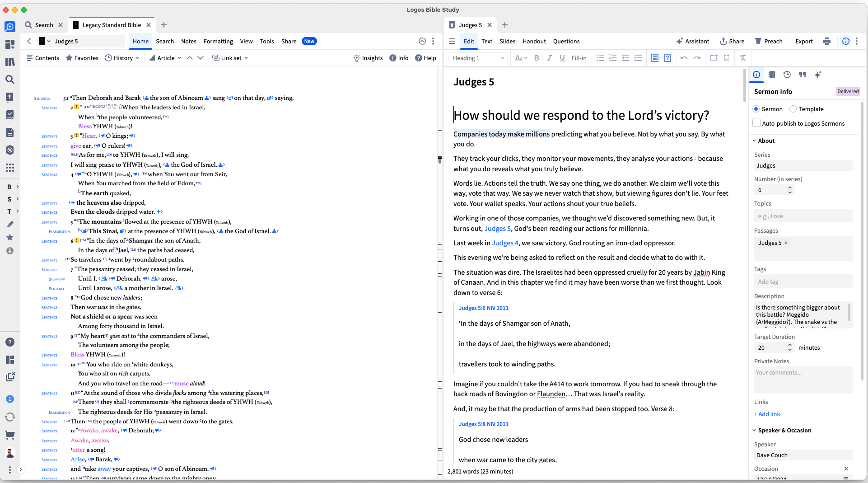868x483 pixels.
Task: Click the sermon editor vertical scrollbar
Action: click(745, 86)
